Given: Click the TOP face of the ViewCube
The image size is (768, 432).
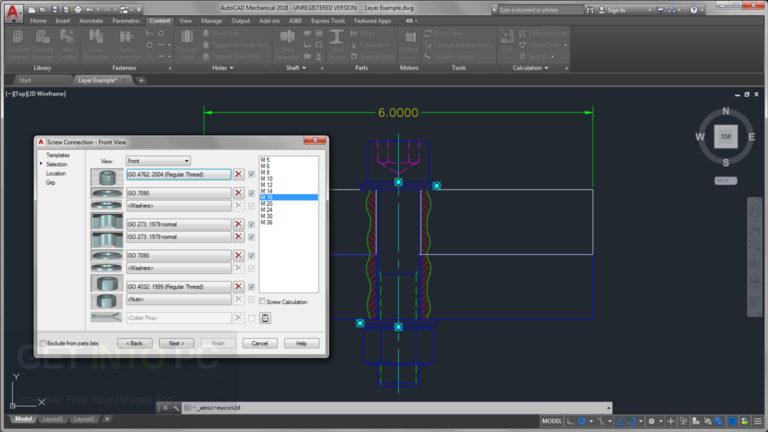Looking at the screenshot, I should click(x=725, y=137).
